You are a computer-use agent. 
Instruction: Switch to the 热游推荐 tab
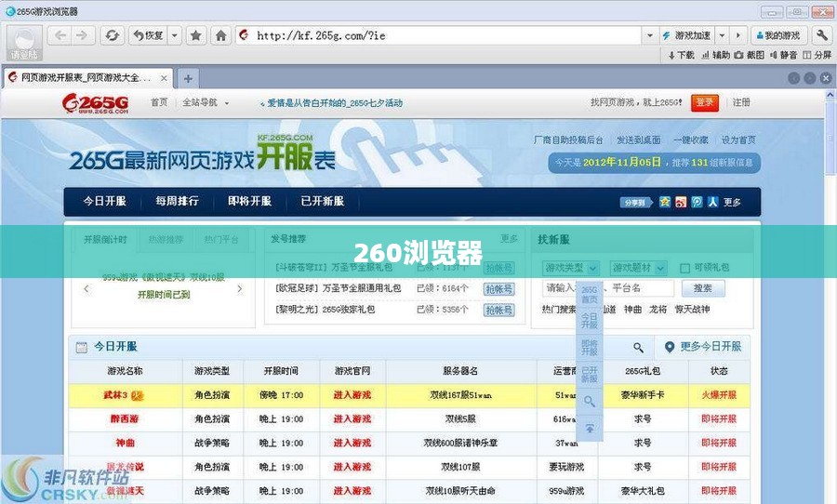click(x=166, y=239)
